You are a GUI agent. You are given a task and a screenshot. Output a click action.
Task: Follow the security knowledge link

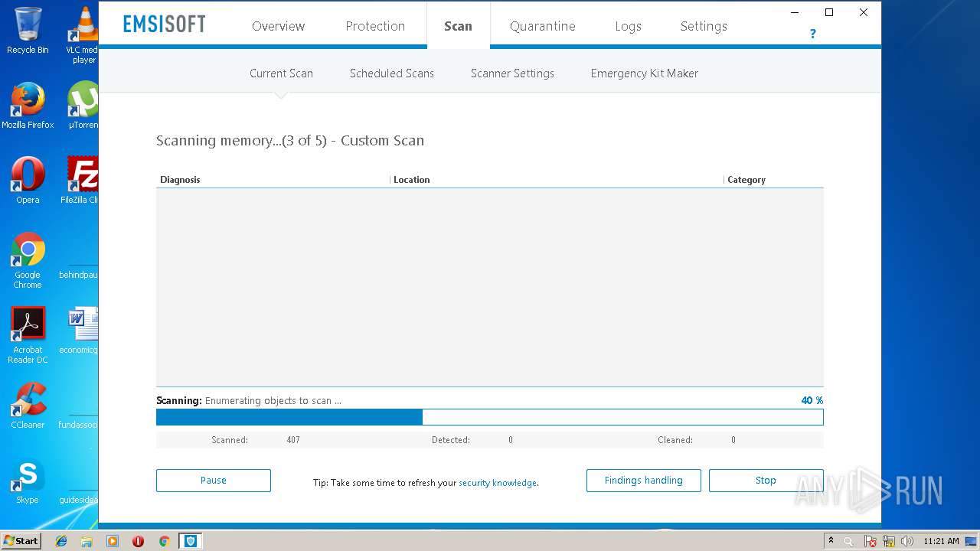click(498, 483)
